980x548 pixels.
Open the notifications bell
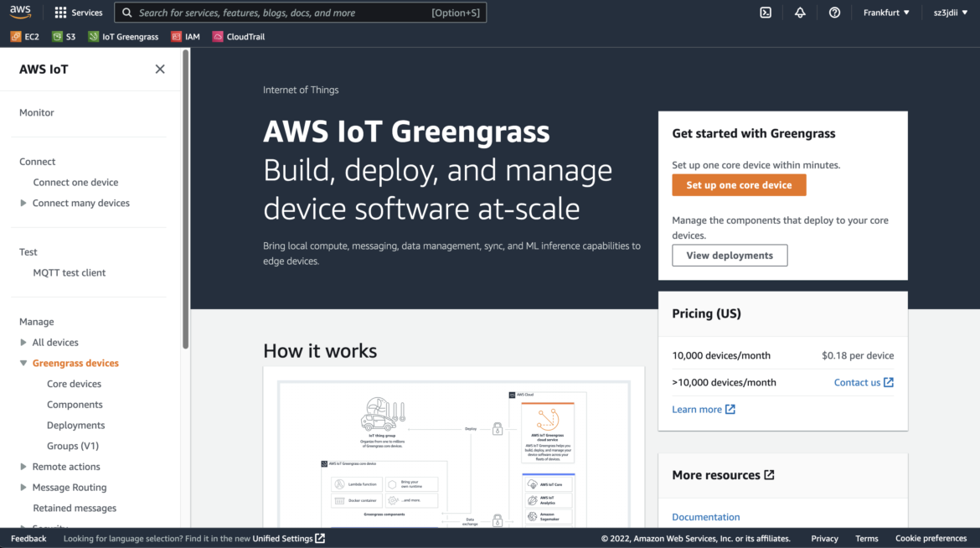point(799,12)
